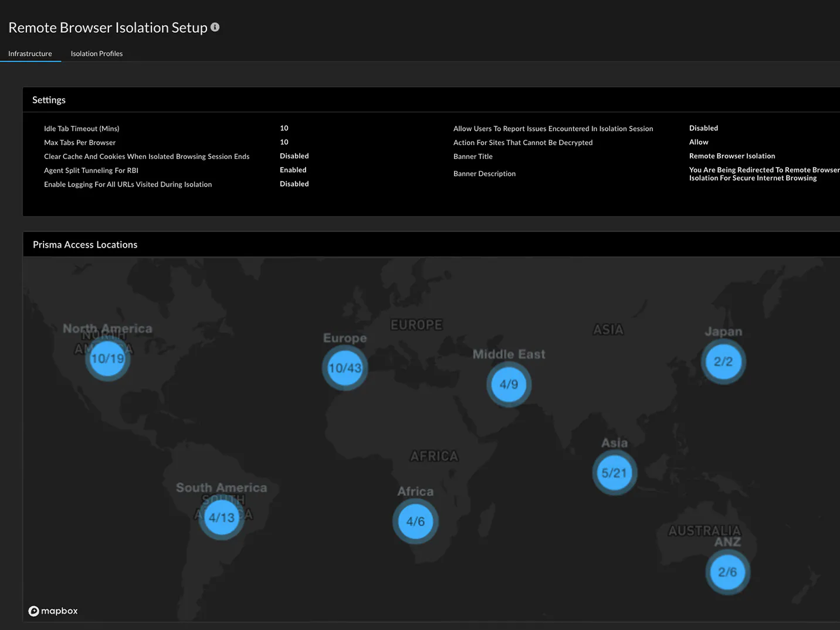840x630 pixels.
Task: Click the Japan 2/2 map marker
Action: 723,362
